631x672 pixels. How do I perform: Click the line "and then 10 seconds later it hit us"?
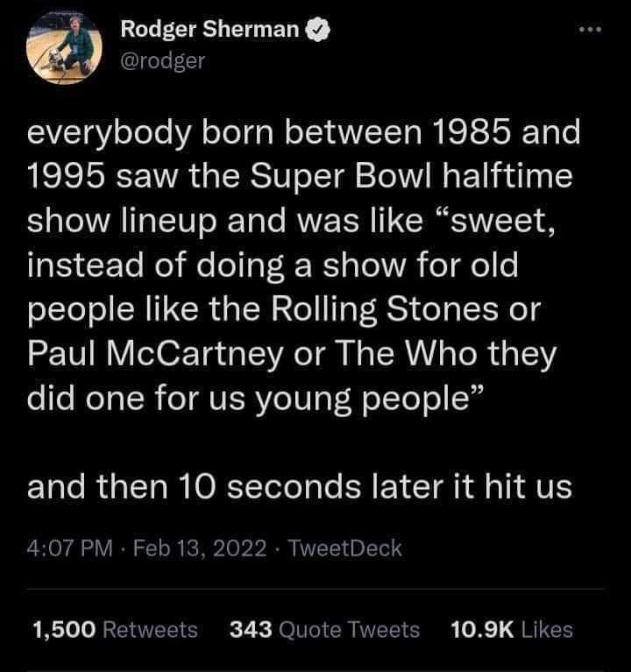300,487
